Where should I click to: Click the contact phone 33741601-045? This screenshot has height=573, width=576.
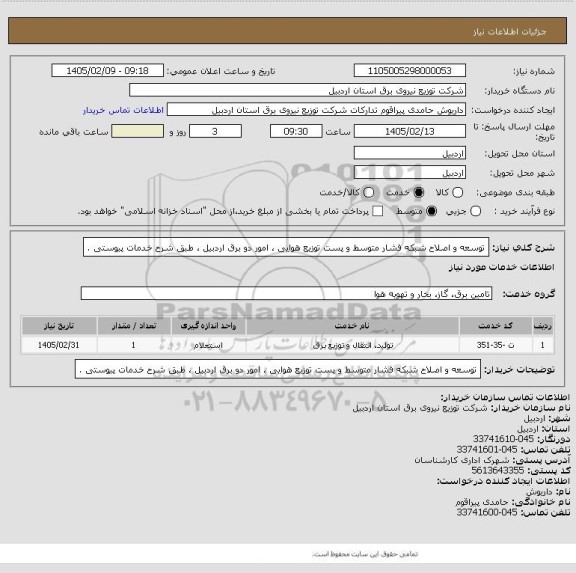click(487, 449)
